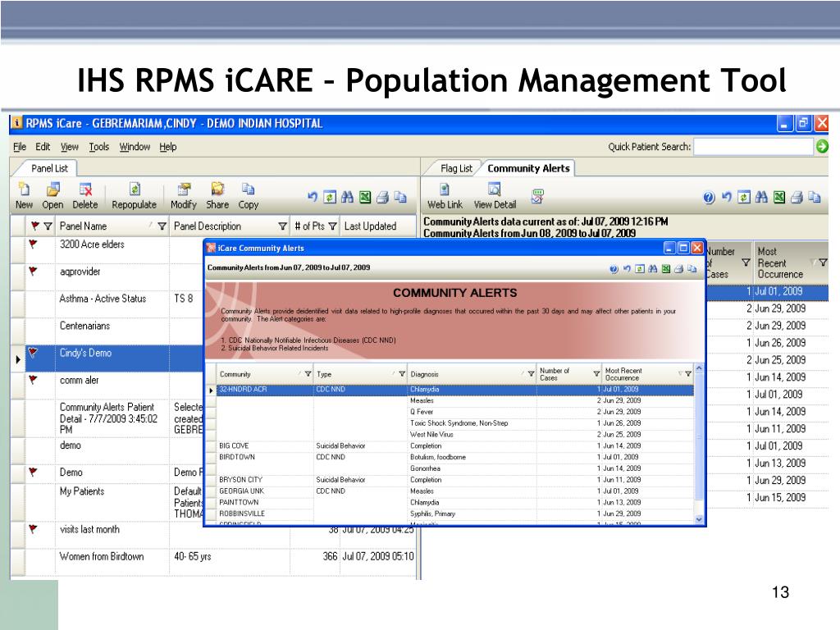Click the New panel toolbar icon
The image size is (840, 630).
tap(24, 189)
